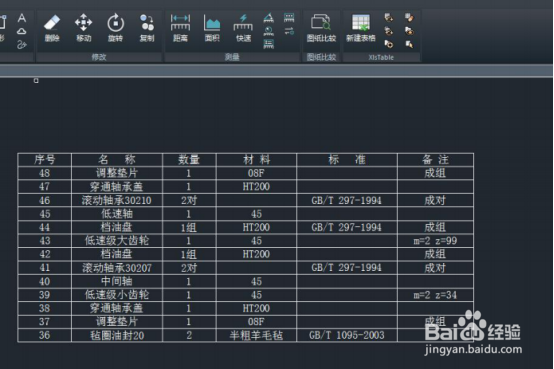Click the 08F material in row 37
The image size is (554, 369).
click(256, 322)
